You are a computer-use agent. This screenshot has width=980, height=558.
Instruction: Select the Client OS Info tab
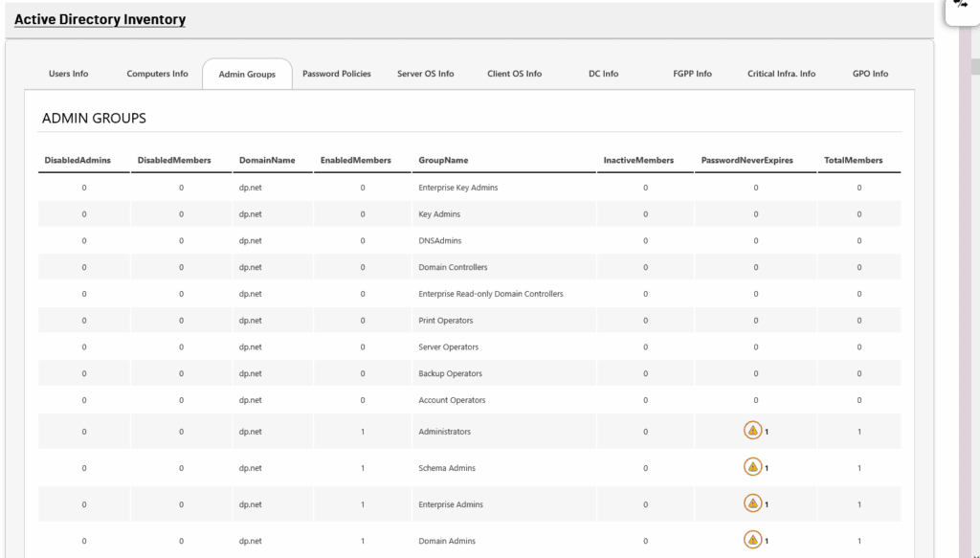pos(513,73)
